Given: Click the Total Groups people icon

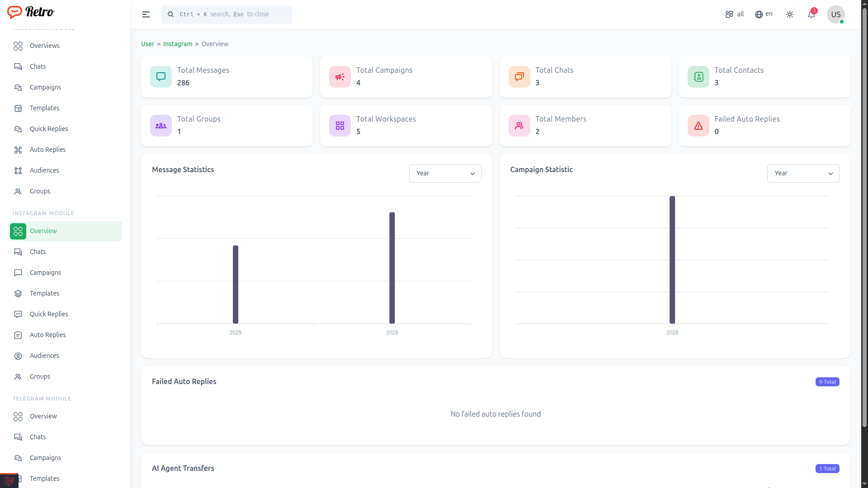Looking at the screenshot, I should point(160,126).
